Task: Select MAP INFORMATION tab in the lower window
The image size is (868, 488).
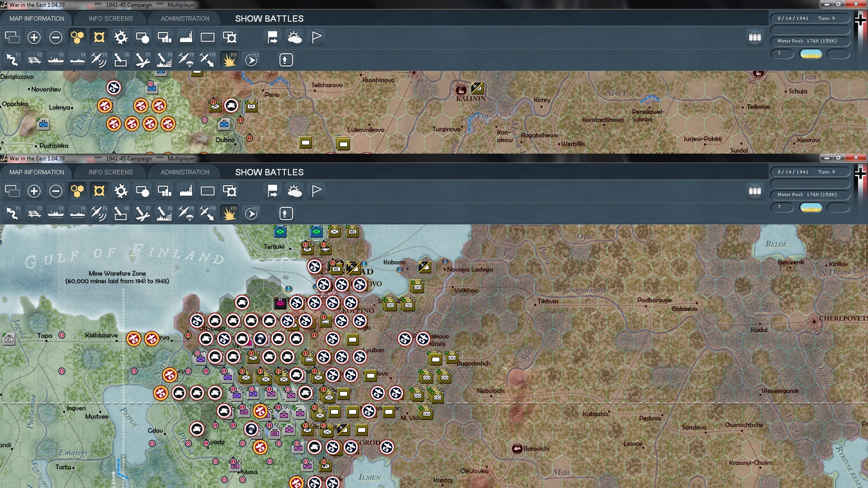Action: pos(37,172)
